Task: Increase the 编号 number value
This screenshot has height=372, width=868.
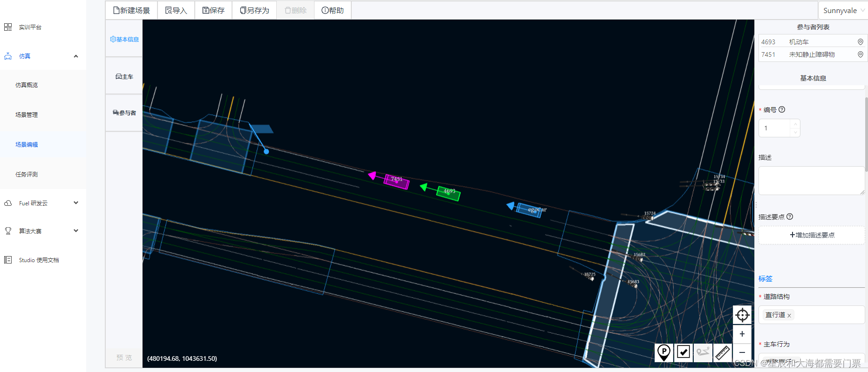Action: coord(795,124)
